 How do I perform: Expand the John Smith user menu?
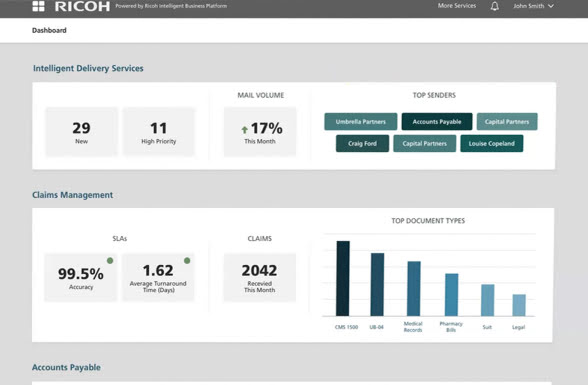tap(533, 6)
